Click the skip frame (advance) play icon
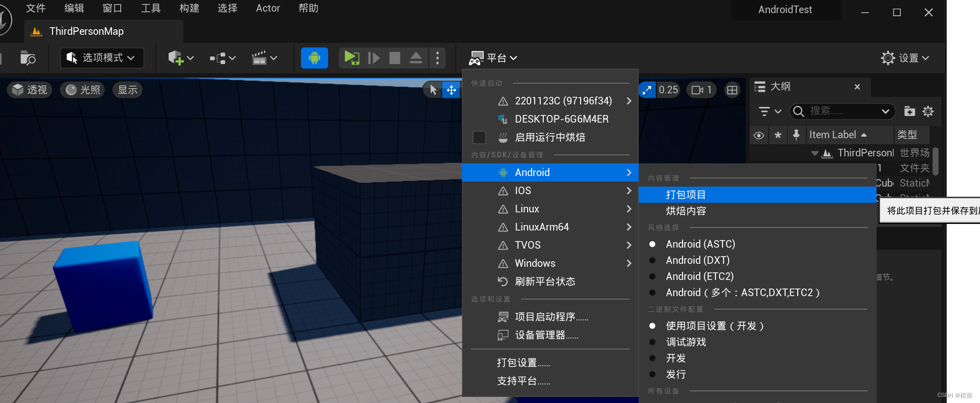 [x=374, y=58]
